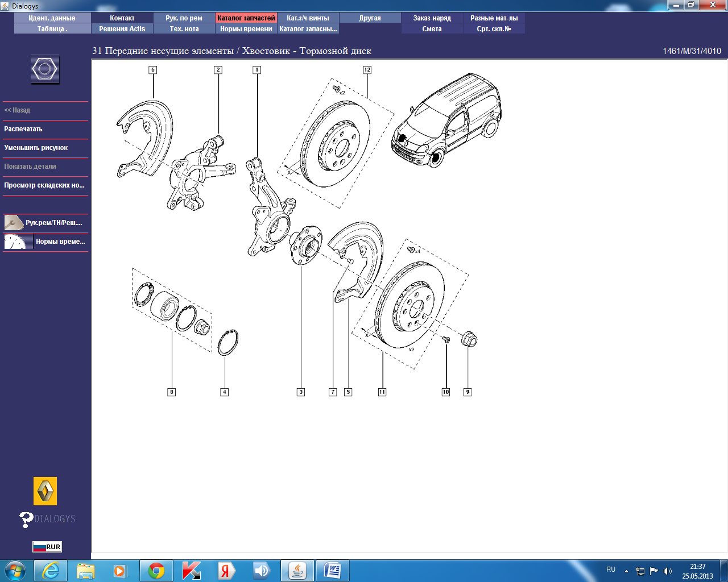Image resolution: width=728 pixels, height=582 pixels.
Task: Select part number 11 callout
Action: (x=382, y=392)
